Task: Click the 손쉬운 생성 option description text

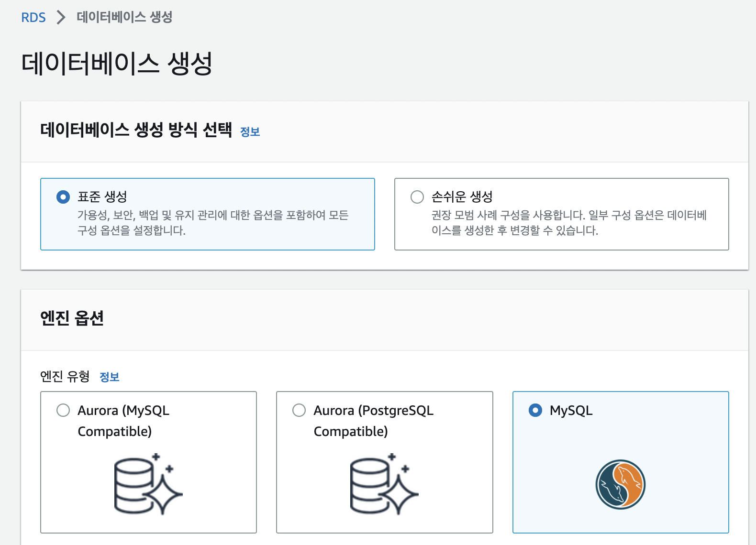Action: [x=569, y=223]
